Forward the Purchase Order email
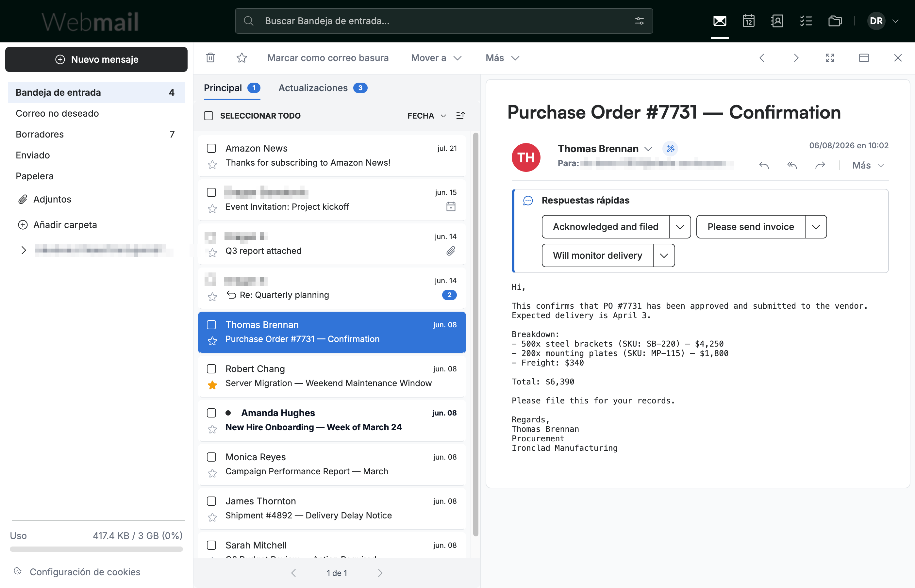Viewport: 915px width, 588px height. click(820, 165)
